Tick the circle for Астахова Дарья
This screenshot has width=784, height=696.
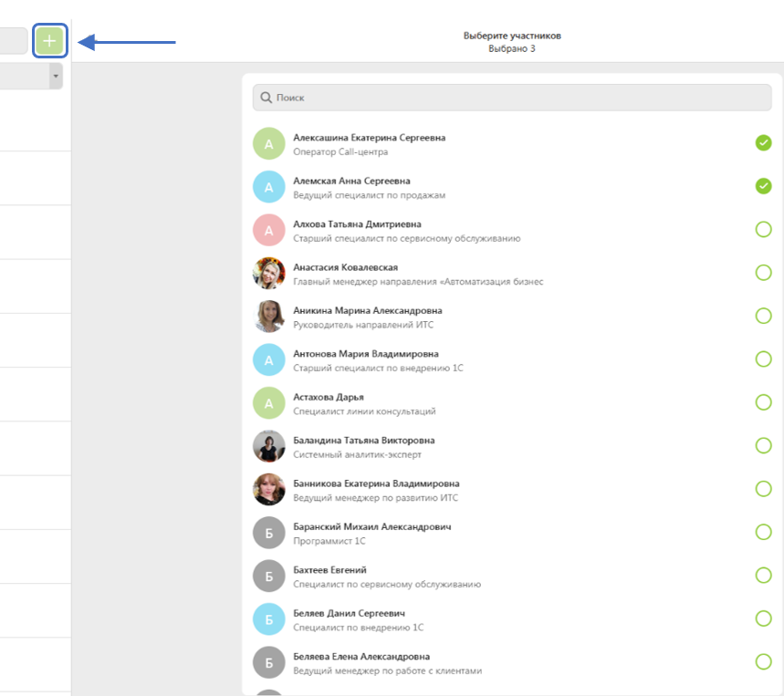point(763,402)
